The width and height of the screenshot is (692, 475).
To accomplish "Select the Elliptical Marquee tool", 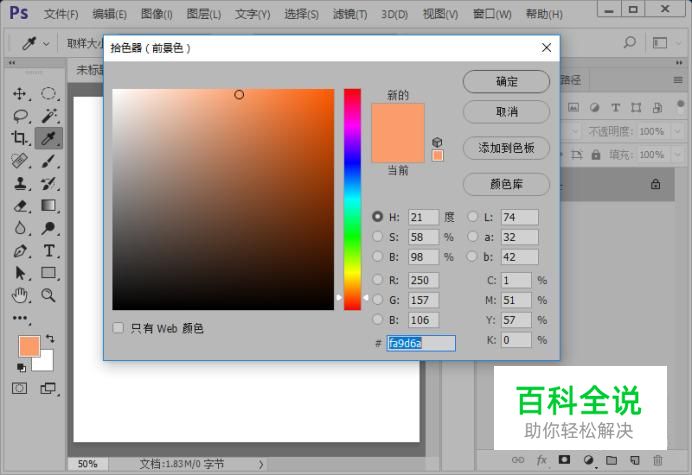I will pos(49,94).
